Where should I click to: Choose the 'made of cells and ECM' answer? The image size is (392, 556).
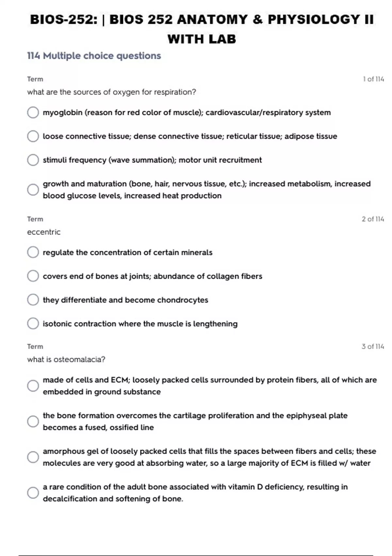[33, 386]
